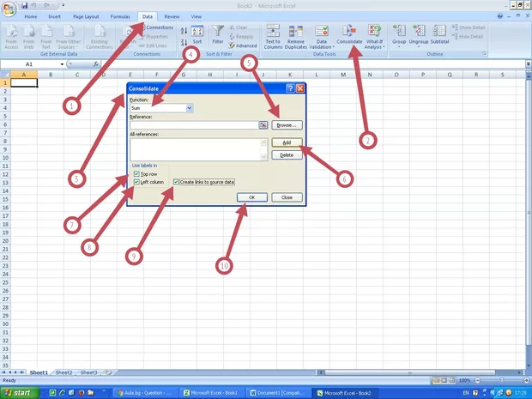Confirm Consolidate dialog with OK
This screenshot has width=532, height=399.
(251, 197)
